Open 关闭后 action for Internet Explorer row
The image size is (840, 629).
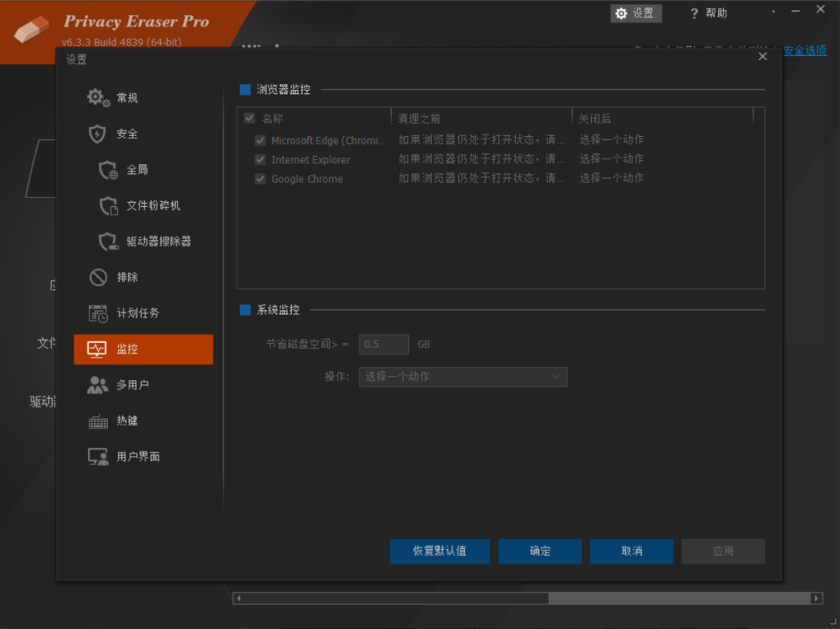pos(611,159)
